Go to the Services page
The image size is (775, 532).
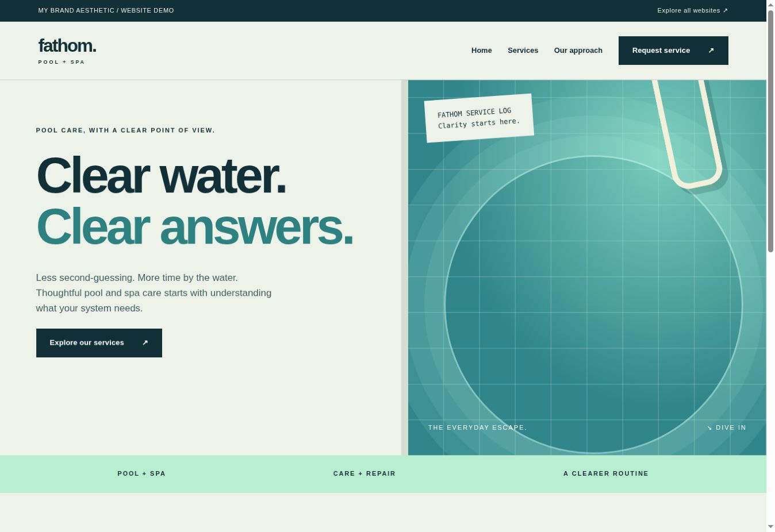click(x=523, y=51)
